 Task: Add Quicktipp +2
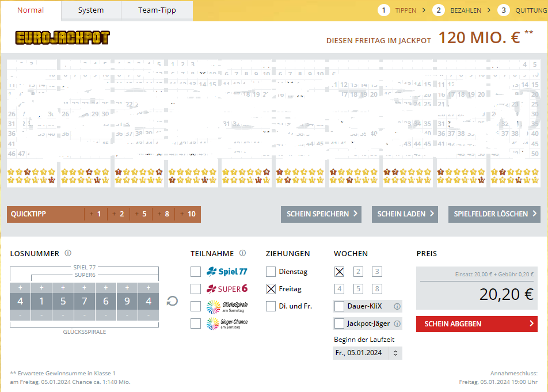(x=118, y=214)
